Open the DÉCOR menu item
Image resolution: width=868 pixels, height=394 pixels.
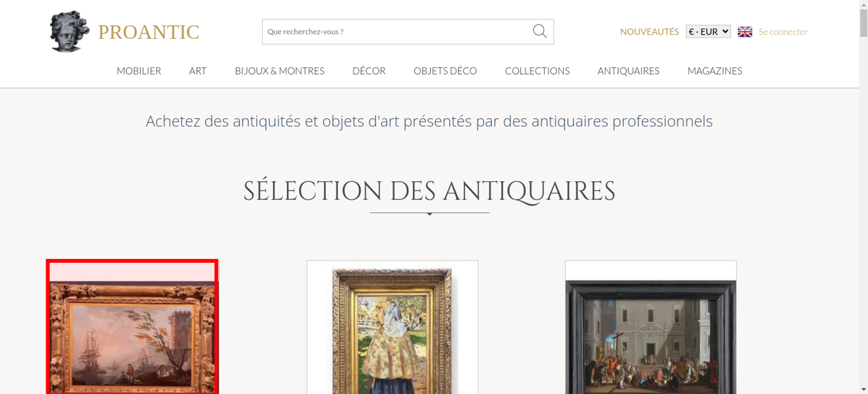tap(369, 71)
